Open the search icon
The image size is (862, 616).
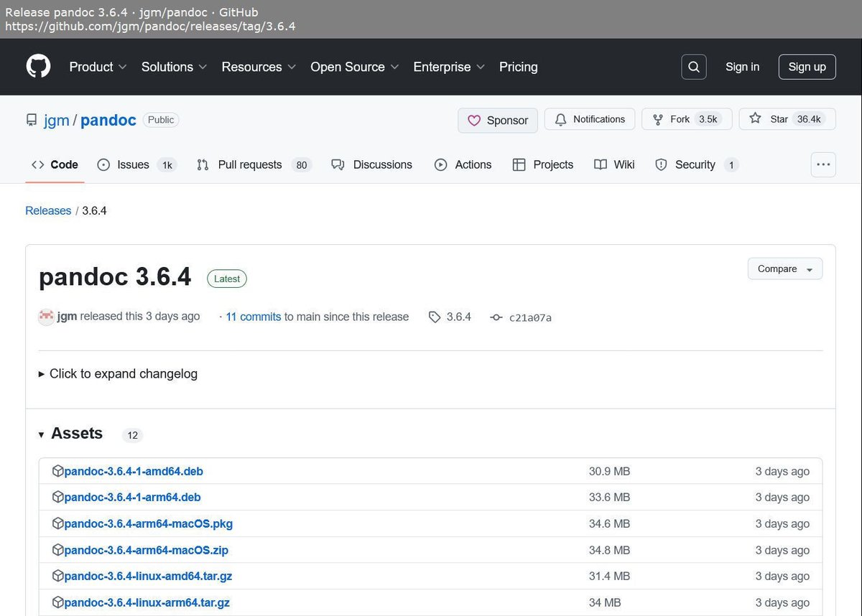[693, 66]
